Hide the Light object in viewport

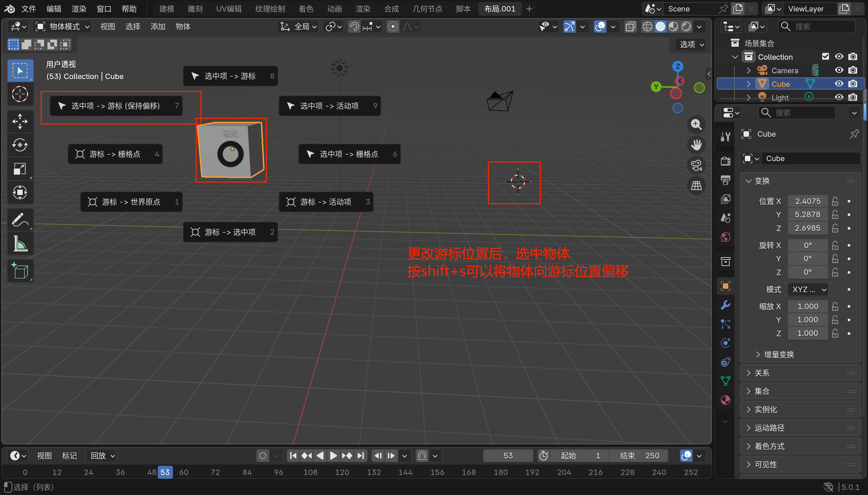tap(839, 98)
